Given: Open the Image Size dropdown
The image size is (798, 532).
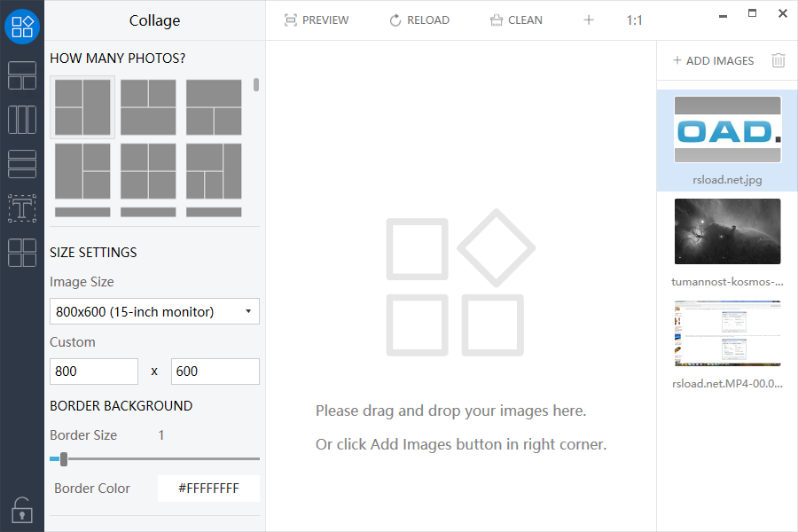Looking at the screenshot, I should (x=154, y=311).
